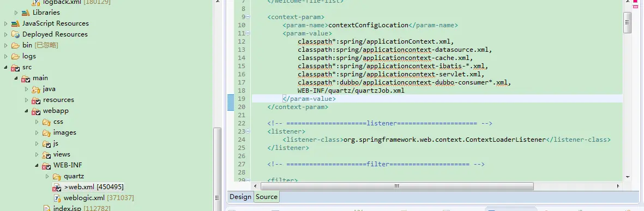Click the listener comment on line 22
Image resolution: width=644 pixels, height=211 pixels.
[380, 123]
